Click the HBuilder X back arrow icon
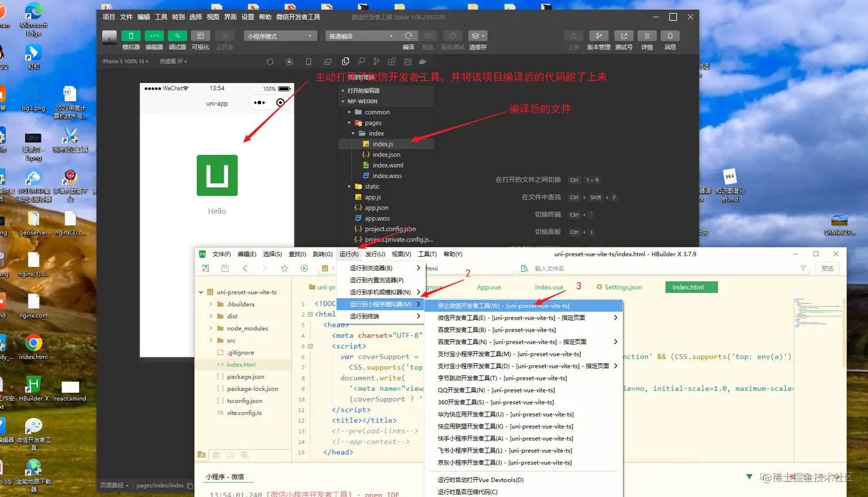868x497 pixels. tap(245, 268)
